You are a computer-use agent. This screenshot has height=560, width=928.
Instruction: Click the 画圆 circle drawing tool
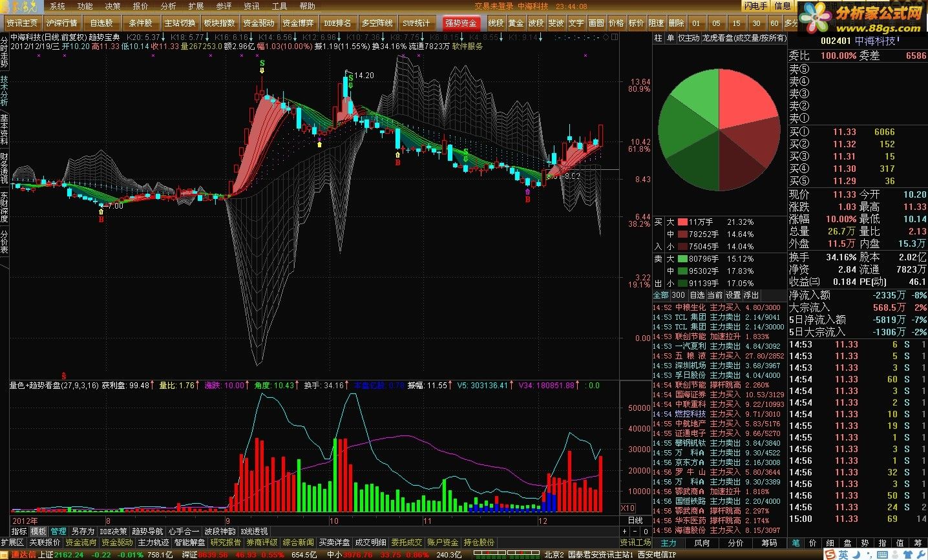pos(596,23)
